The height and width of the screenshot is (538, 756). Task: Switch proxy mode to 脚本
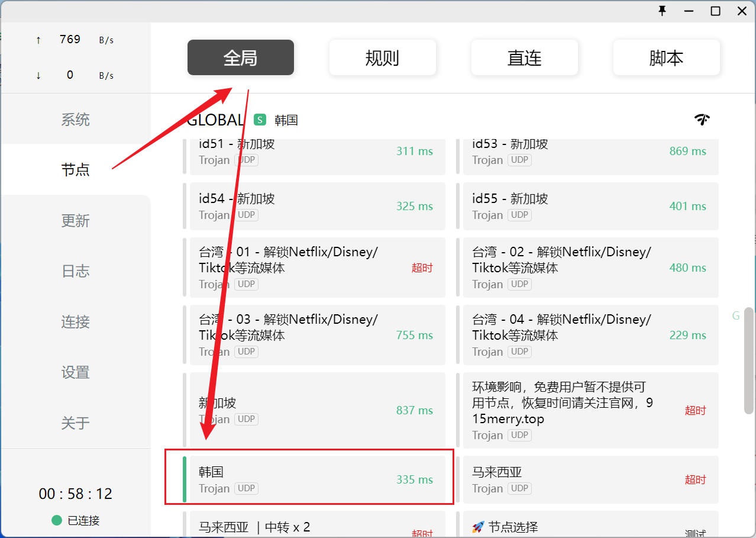pos(666,57)
